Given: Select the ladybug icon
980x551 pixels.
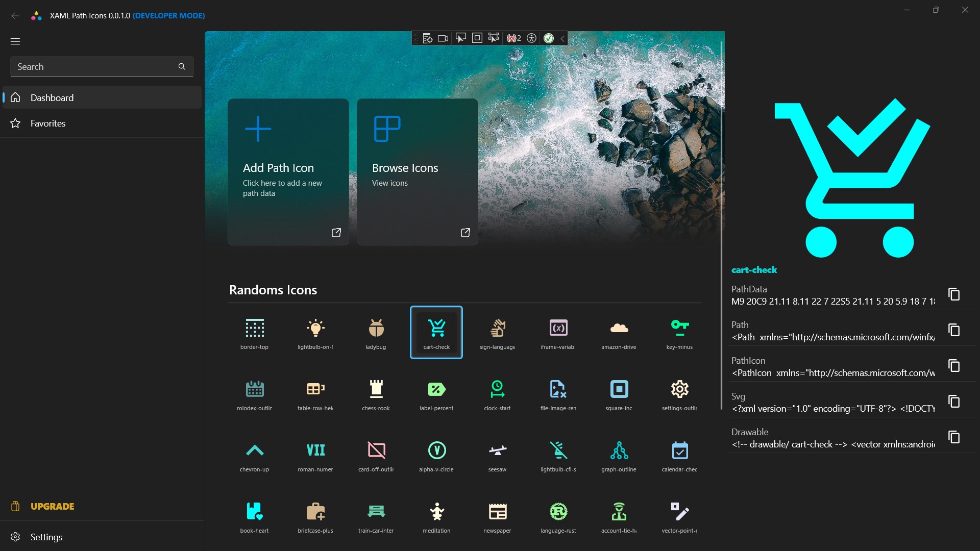Looking at the screenshot, I should tap(376, 332).
